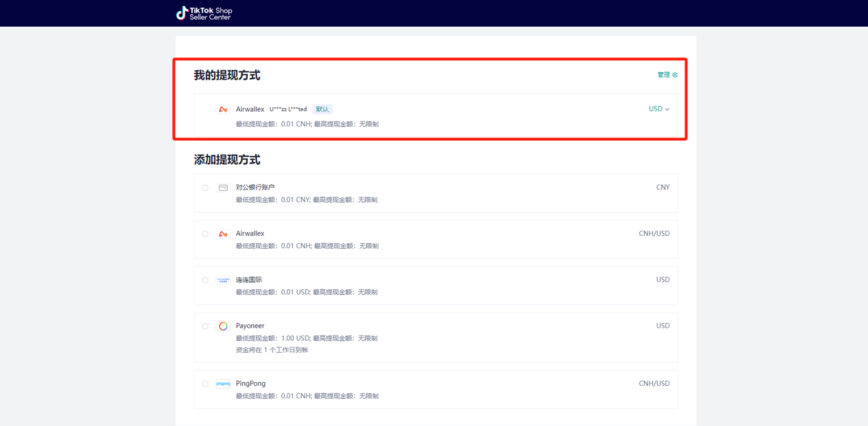The height and width of the screenshot is (426, 868).
Task: Choose the 连连国际 radio button
Action: [205, 280]
